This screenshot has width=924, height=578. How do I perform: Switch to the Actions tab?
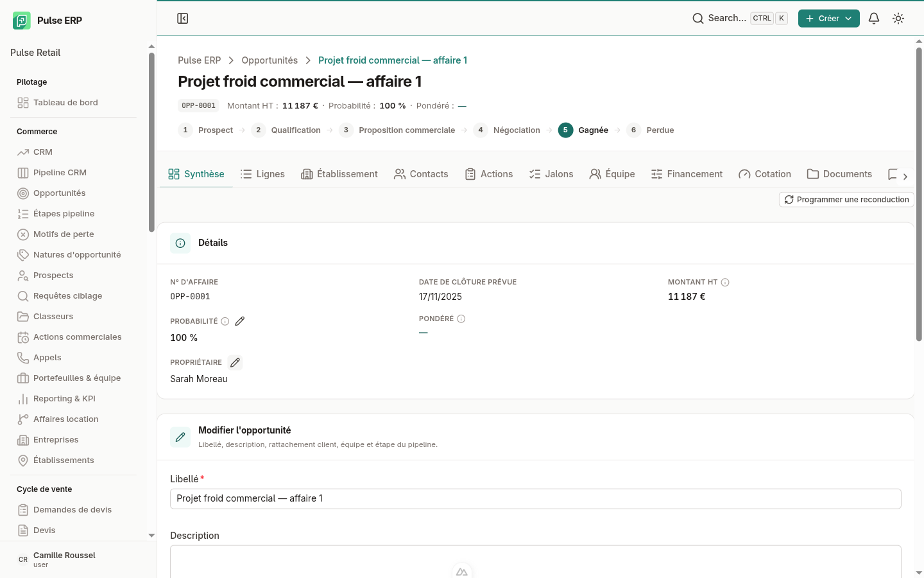(489, 174)
